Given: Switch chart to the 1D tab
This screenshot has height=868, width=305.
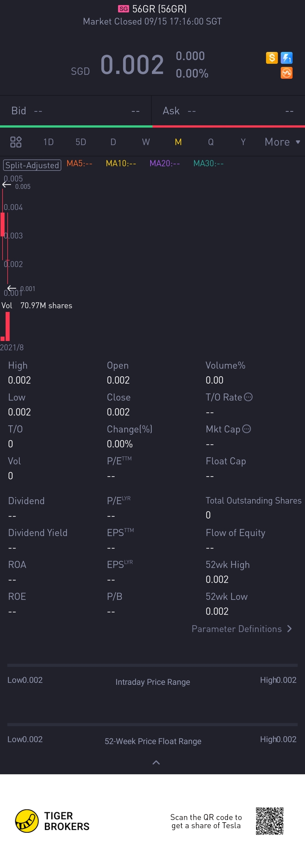Looking at the screenshot, I should (49, 142).
